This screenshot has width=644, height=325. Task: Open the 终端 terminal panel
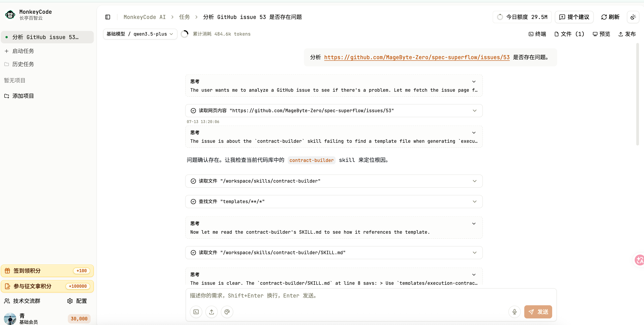[x=537, y=34]
